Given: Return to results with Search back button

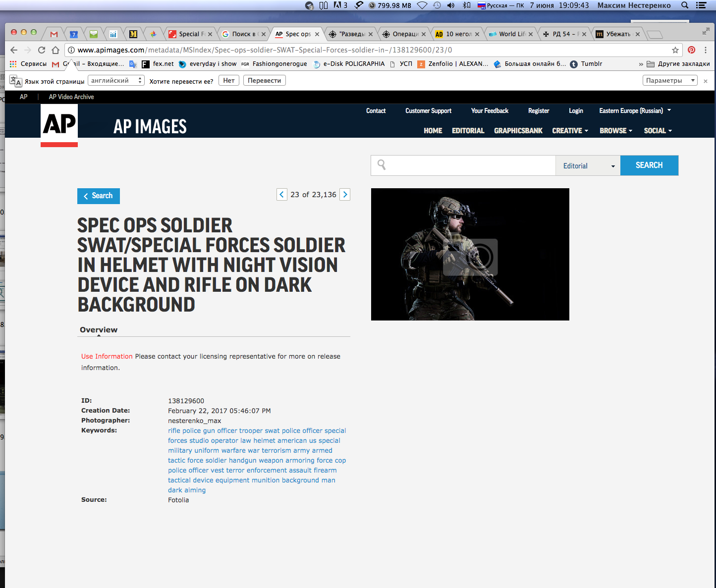Looking at the screenshot, I should click(99, 196).
